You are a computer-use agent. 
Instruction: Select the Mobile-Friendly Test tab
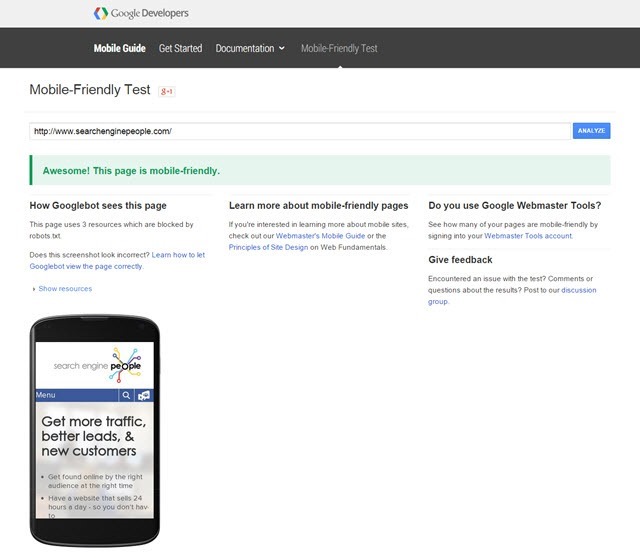click(x=339, y=48)
